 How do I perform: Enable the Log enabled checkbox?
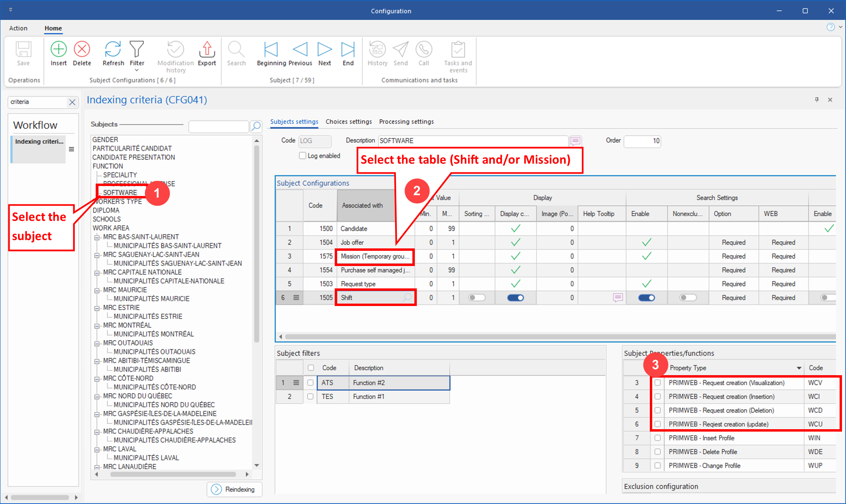pyautogui.click(x=303, y=156)
